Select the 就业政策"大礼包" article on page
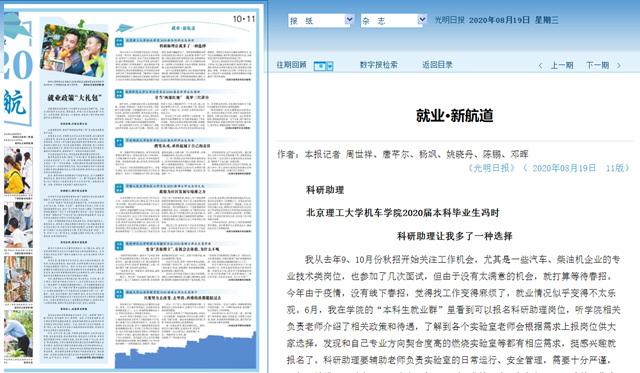The width and height of the screenshot is (640, 373). click(x=74, y=98)
